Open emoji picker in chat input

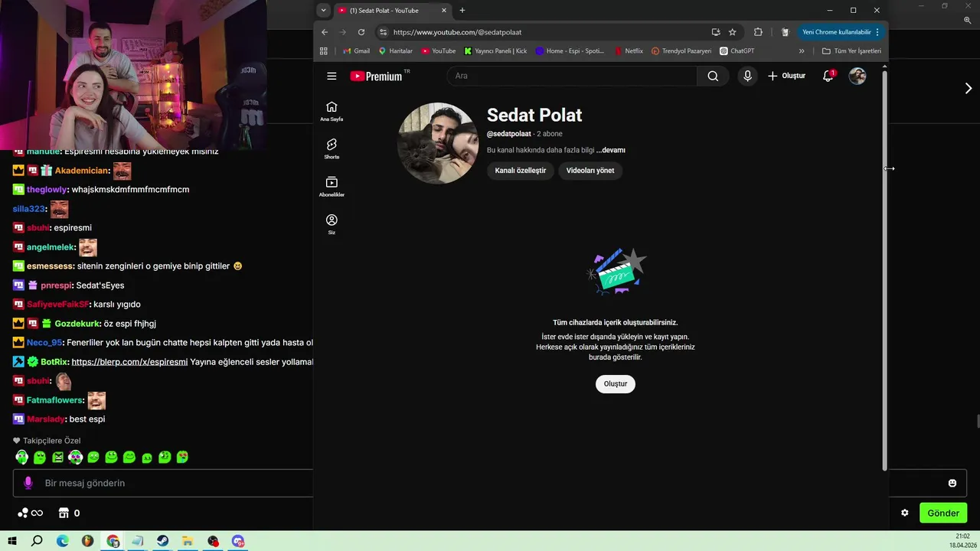952,483
